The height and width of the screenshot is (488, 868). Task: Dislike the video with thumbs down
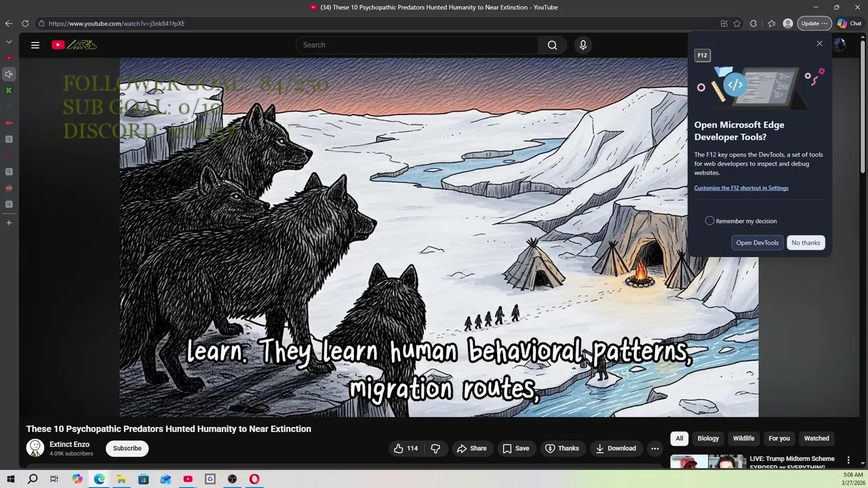(435, 448)
